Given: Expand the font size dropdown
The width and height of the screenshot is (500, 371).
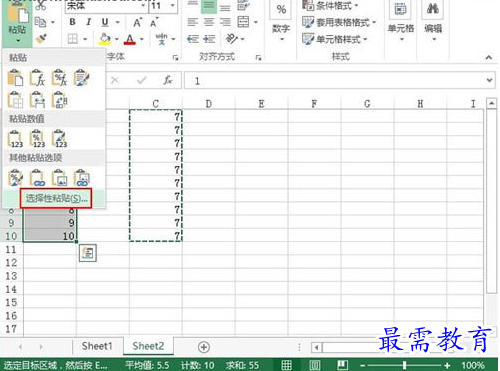Looking at the screenshot, I should (x=173, y=6).
